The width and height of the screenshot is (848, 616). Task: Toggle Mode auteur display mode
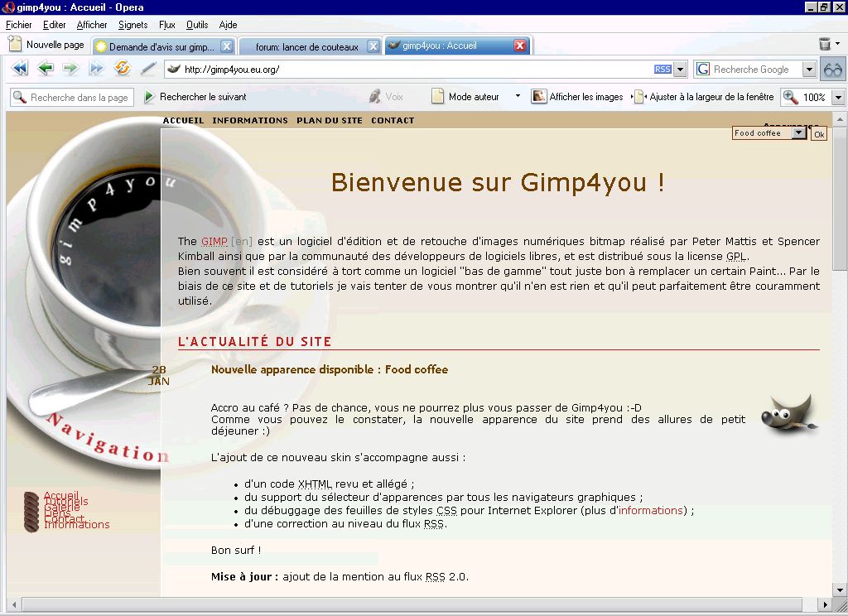tap(465, 96)
